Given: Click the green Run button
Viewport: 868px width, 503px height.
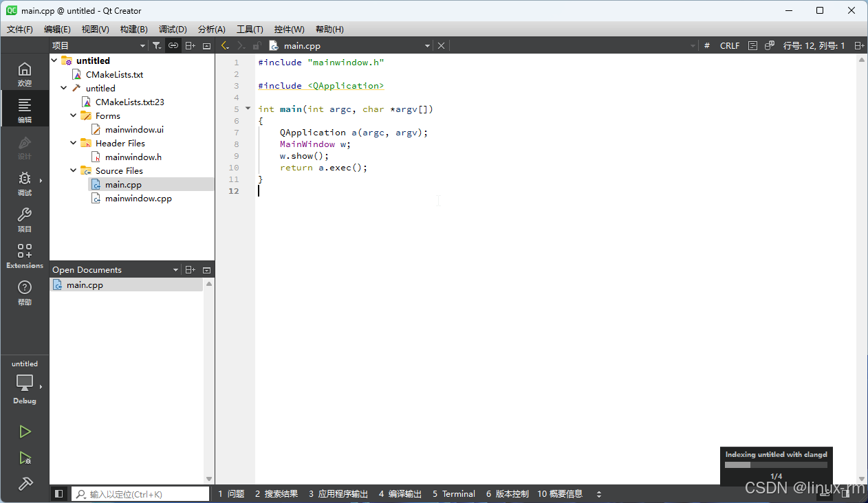Looking at the screenshot, I should [25, 432].
